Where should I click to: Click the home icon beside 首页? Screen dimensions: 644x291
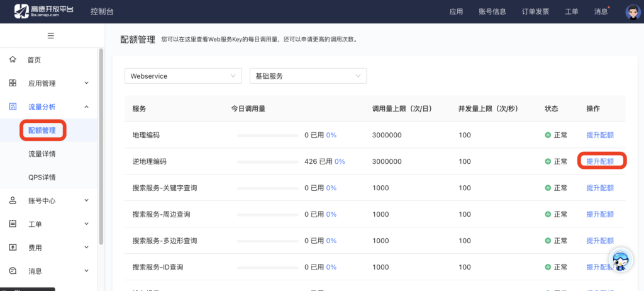pyautogui.click(x=13, y=60)
